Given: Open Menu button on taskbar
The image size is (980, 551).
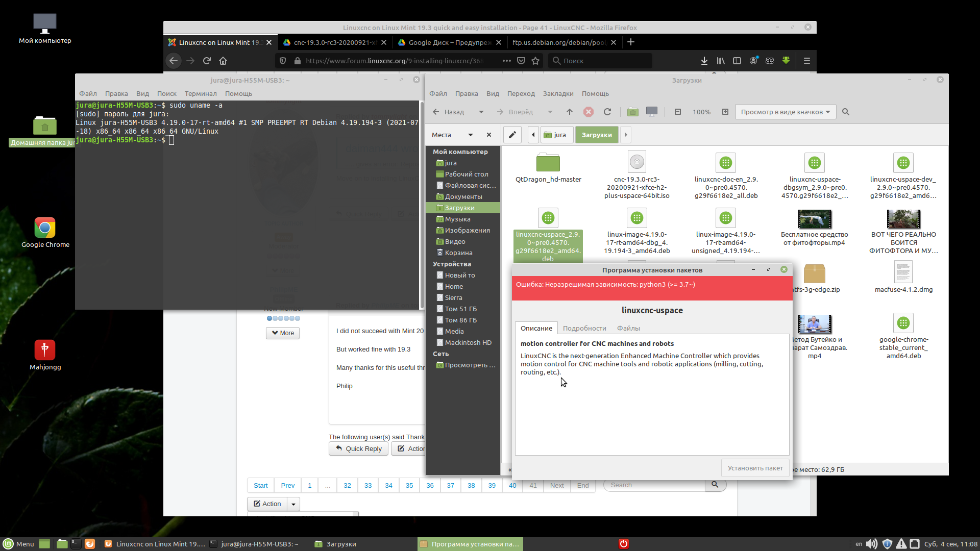Looking at the screenshot, I should tap(19, 544).
